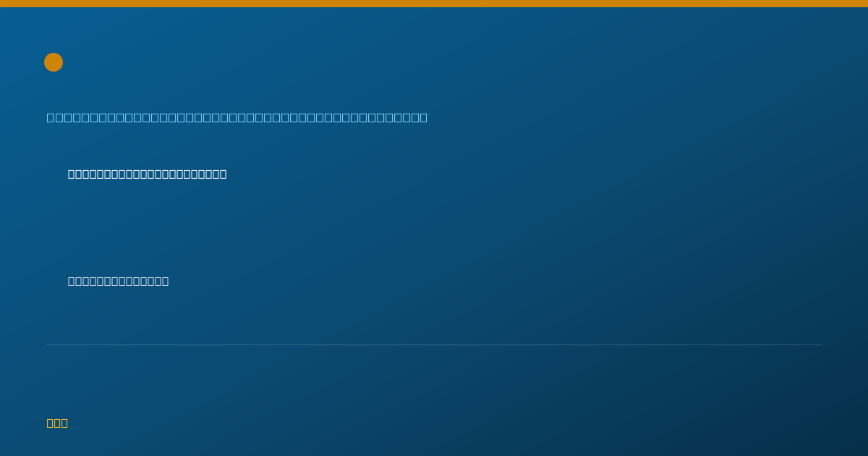Select the long light-blue subtitle line

[x=237, y=117]
